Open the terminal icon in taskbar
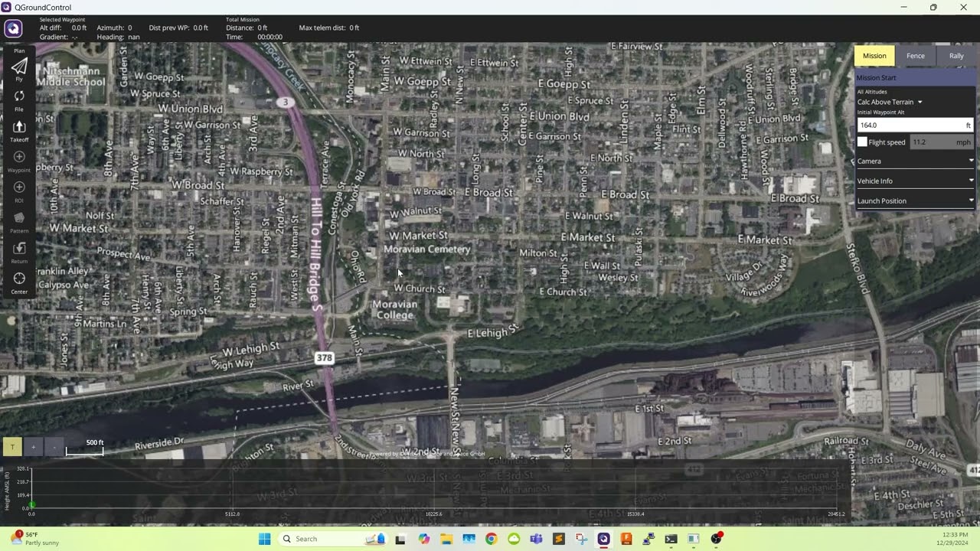The image size is (980, 551). 671,539
